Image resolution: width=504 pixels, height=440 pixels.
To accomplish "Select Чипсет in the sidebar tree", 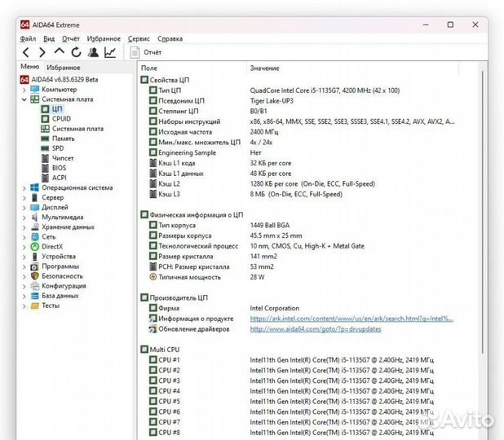I will [x=63, y=158].
